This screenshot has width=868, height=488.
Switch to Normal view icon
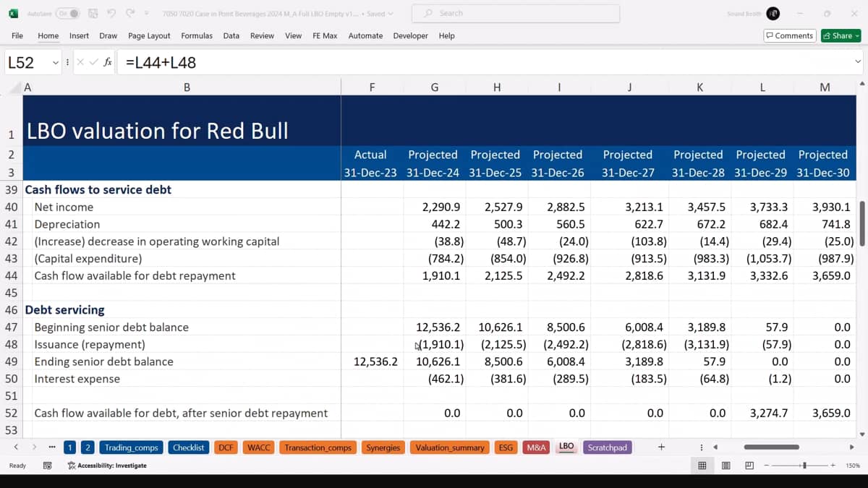tap(702, 466)
